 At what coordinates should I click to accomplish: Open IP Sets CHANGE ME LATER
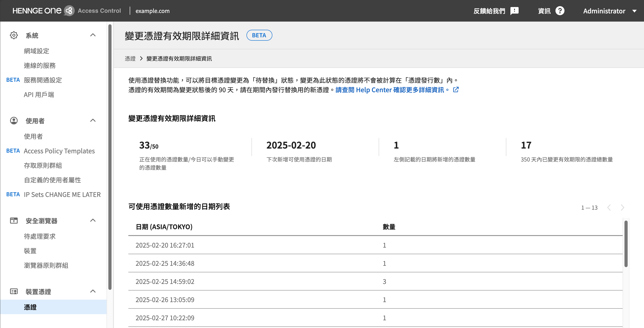(62, 194)
